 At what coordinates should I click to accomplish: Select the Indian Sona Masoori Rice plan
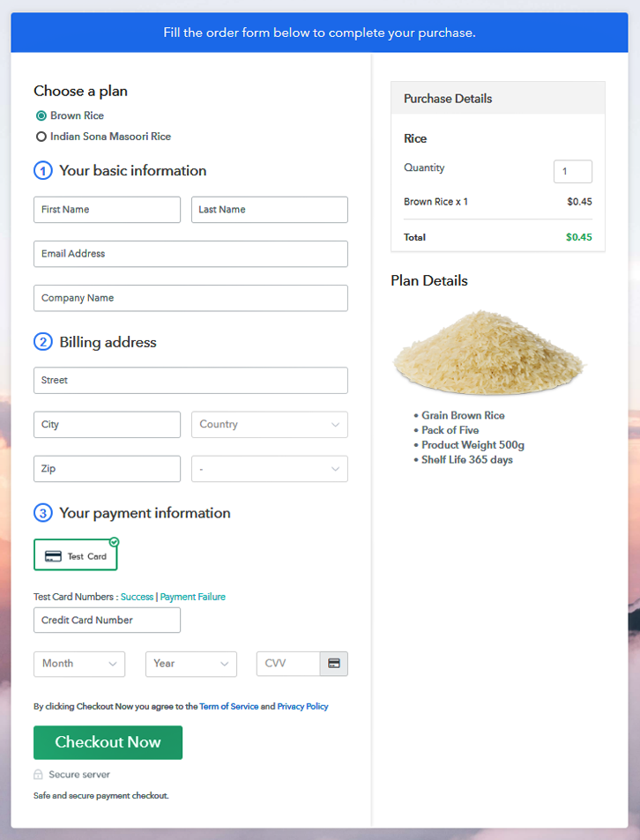(41, 137)
